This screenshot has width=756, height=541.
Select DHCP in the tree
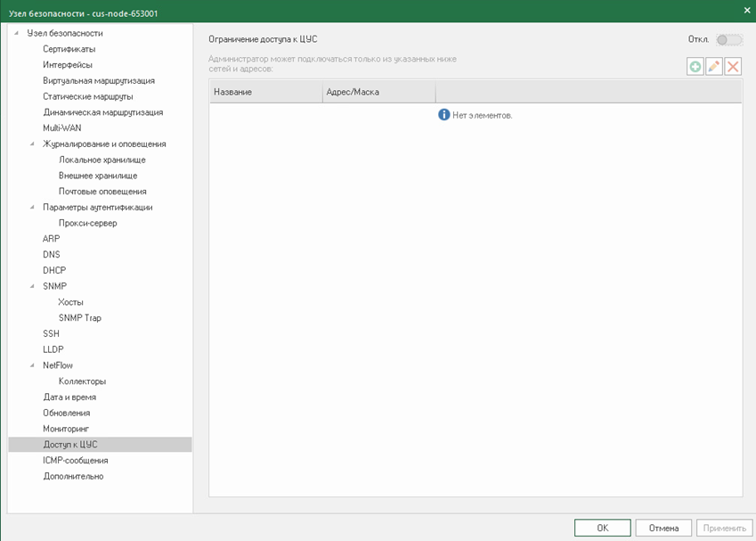(54, 270)
